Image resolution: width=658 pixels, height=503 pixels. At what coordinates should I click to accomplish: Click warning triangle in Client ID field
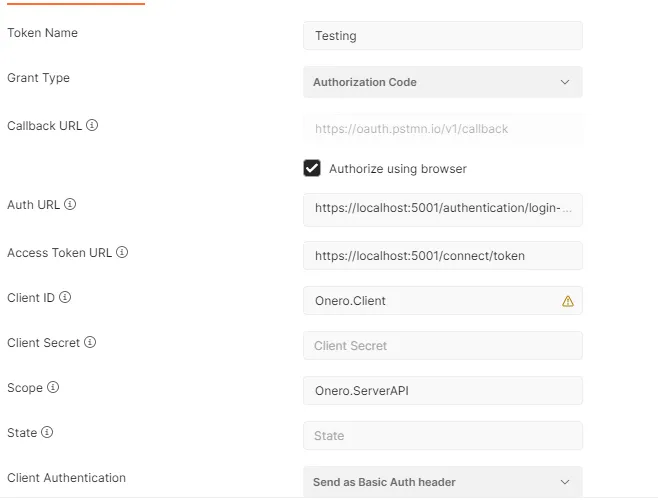(x=568, y=301)
